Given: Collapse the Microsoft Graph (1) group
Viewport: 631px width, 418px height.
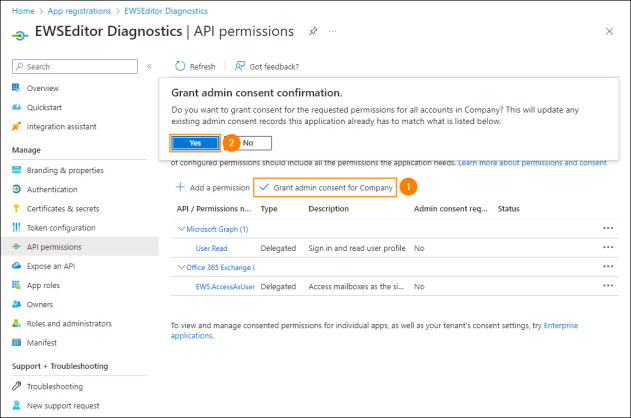Looking at the screenshot, I should tap(181, 229).
